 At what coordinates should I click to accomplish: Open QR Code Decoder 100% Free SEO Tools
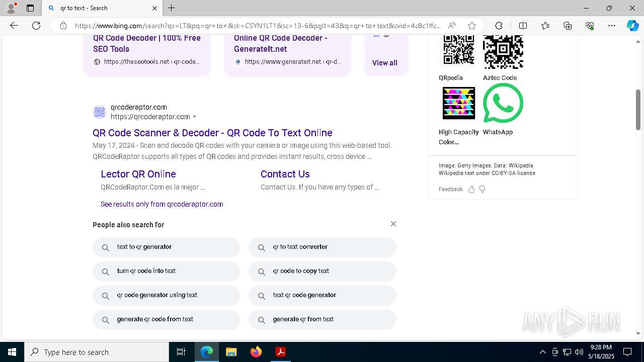[x=147, y=43]
